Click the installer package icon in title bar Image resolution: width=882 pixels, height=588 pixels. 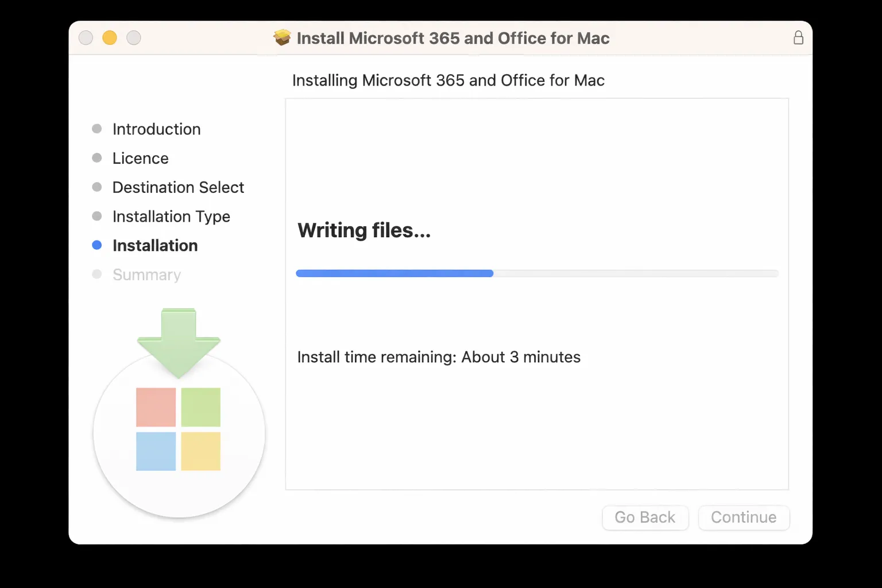click(x=282, y=37)
